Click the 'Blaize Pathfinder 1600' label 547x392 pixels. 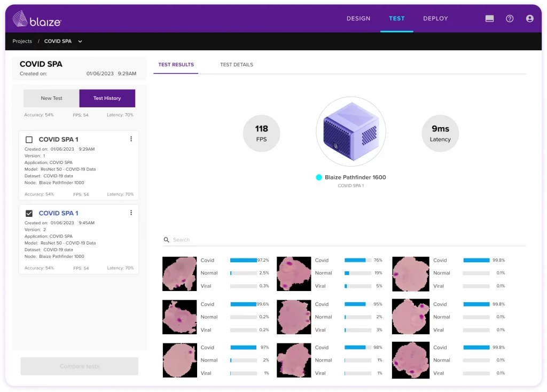click(x=355, y=177)
